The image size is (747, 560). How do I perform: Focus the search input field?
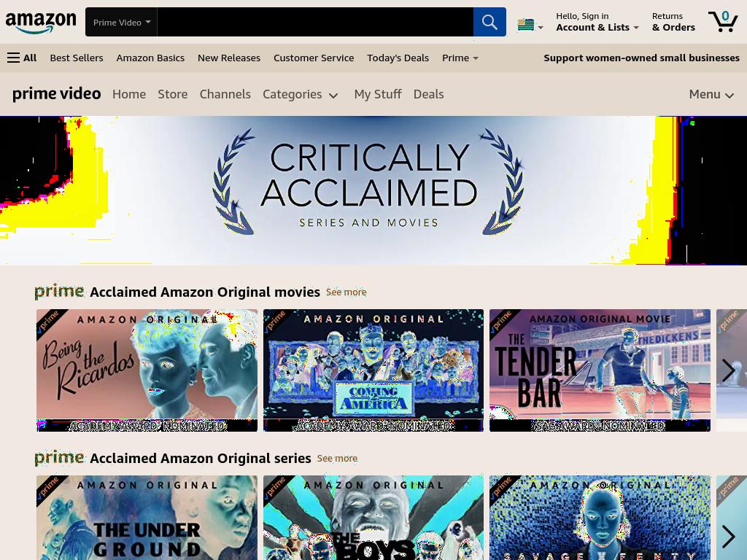point(315,22)
